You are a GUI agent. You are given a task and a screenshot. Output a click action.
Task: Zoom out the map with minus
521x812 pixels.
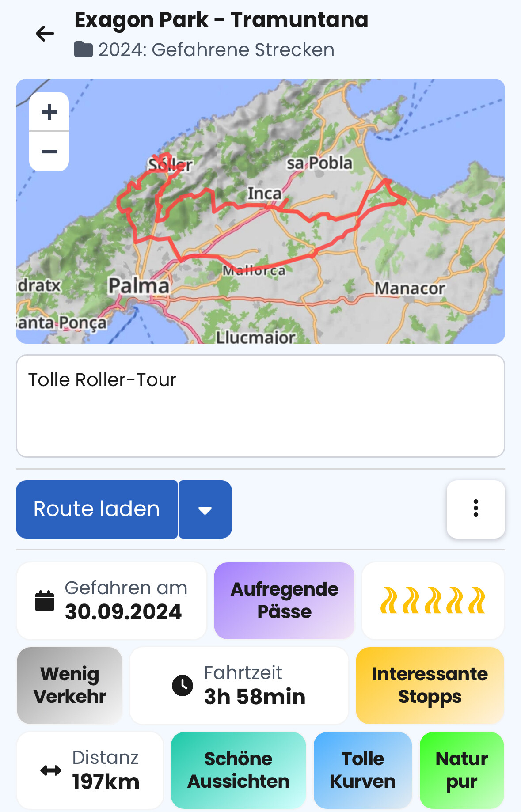coord(49,152)
